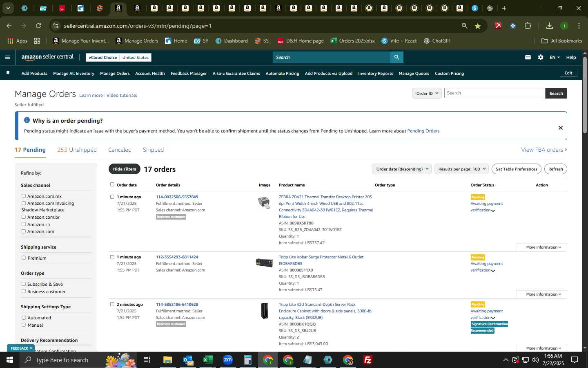The width and height of the screenshot is (588, 368).
Task: Click the Tripp Lite Isobar product thumbnail
Action: pyautogui.click(x=264, y=263)
